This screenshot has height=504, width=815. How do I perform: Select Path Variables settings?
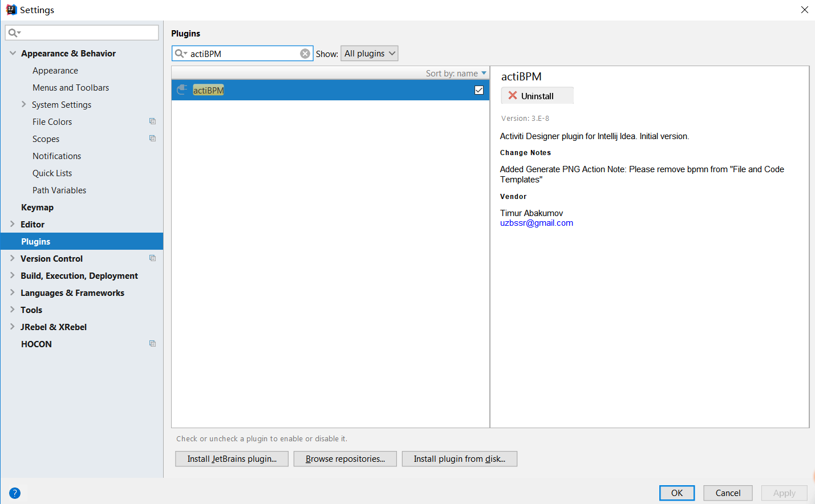click(x=59, y=190)
